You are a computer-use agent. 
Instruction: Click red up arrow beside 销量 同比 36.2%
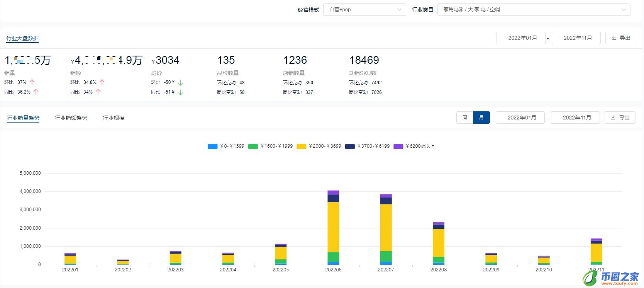(x=36, y=92)
